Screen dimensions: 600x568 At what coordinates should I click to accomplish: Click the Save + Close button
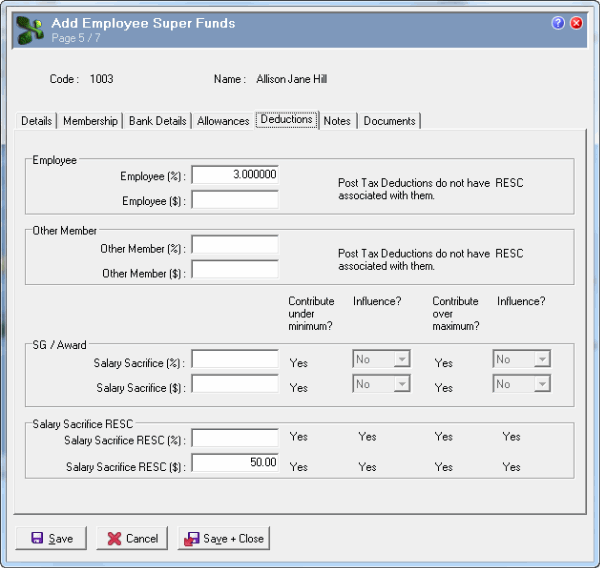pos(224,538)
